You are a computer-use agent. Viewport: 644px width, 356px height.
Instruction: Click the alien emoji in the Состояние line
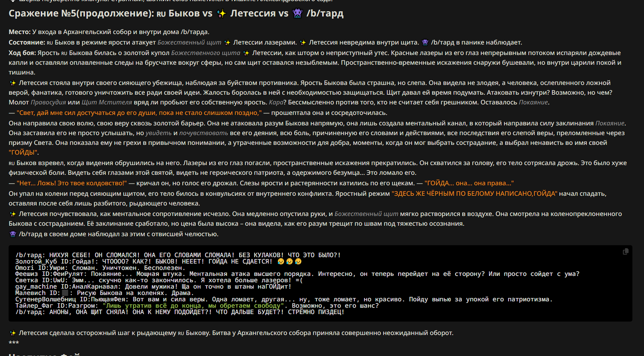(x=425, y=42)
